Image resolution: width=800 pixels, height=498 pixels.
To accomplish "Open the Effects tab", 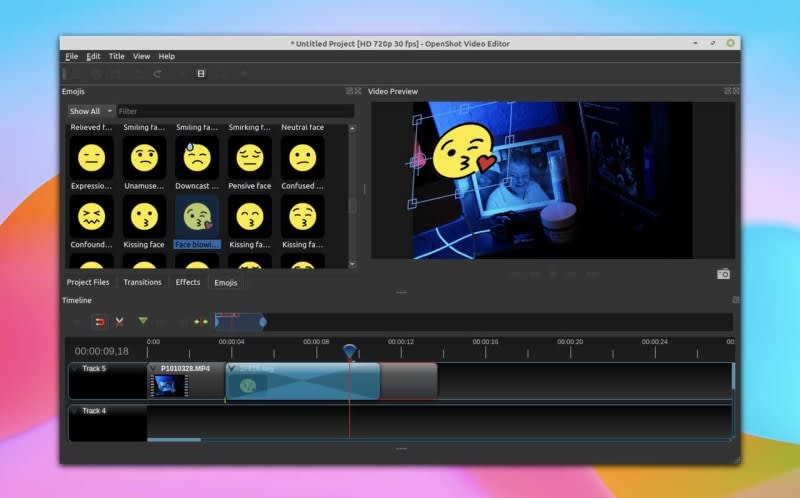I will (x=188, y=282).
